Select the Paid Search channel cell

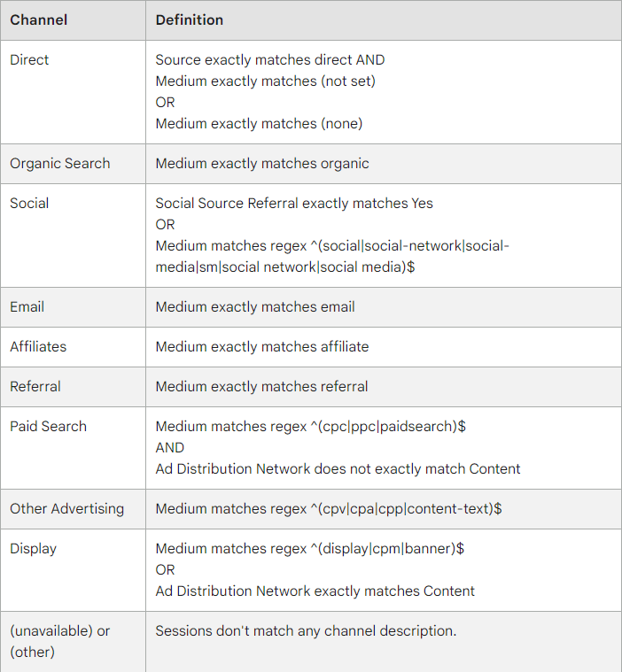coord(48,427)
